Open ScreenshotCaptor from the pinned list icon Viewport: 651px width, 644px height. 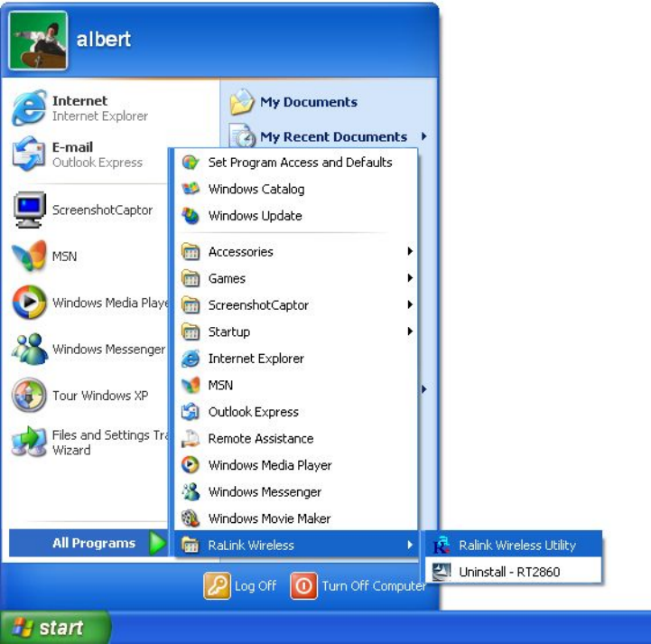(x=29, y=210)
